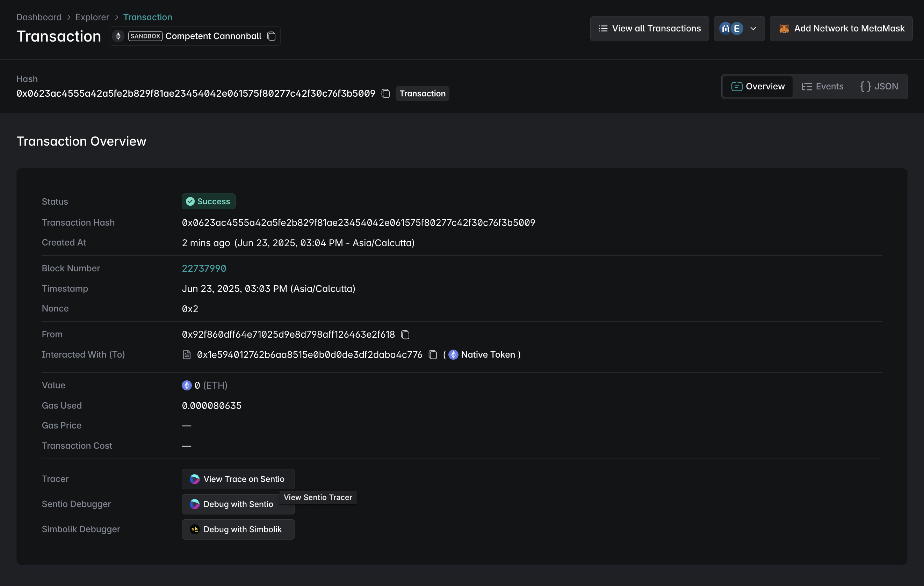Copy the sandbox name Competent Cannonball
This screenshot has width=924, height=586.
271,36
